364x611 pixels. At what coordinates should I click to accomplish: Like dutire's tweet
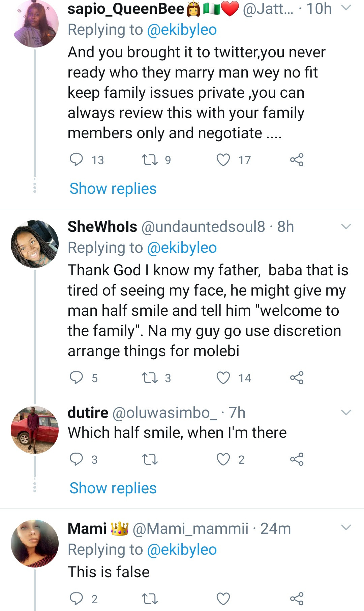[223, 459]
